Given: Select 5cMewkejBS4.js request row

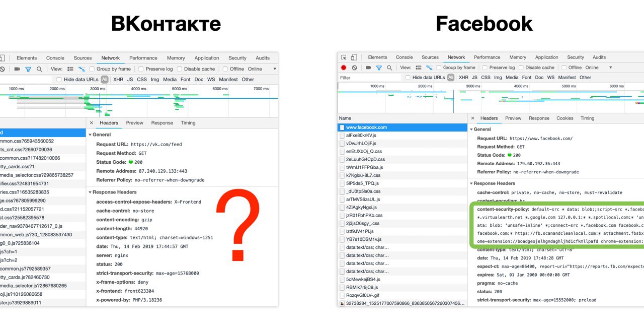Looking at the screenshot, I should 403,279.
